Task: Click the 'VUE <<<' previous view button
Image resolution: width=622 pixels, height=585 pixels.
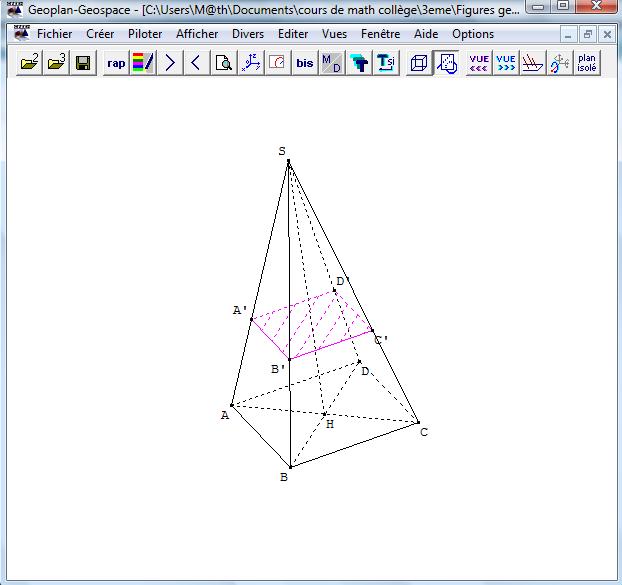Action: 479,63
